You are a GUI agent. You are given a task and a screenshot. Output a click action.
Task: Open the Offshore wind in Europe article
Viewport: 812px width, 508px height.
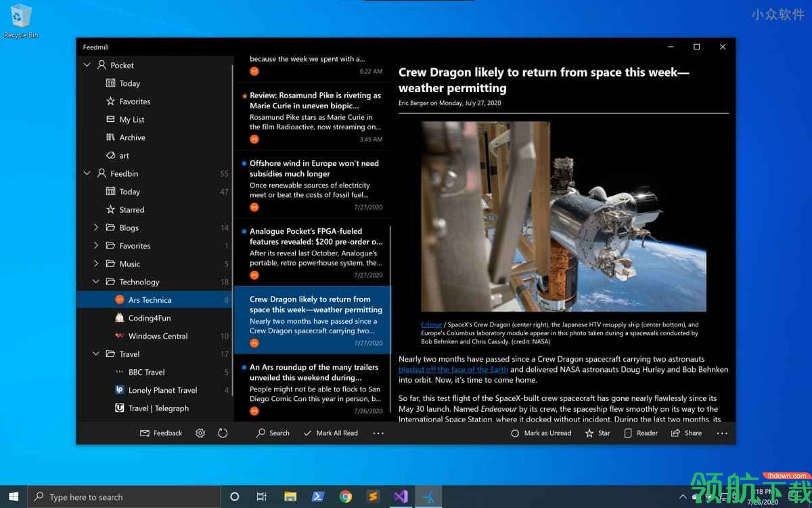pyautogui.click(x=312, y=184)
